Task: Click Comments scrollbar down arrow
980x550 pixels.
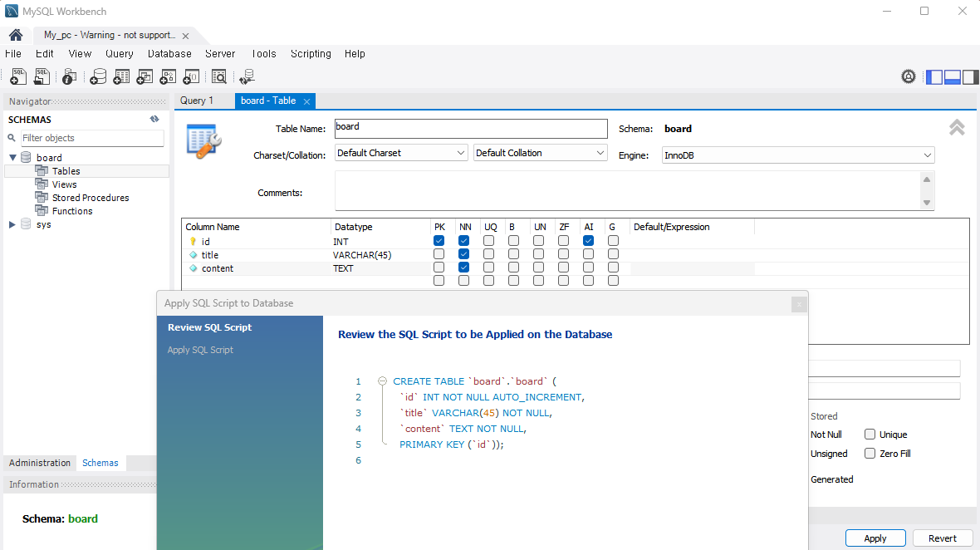Action: (927, 203)
